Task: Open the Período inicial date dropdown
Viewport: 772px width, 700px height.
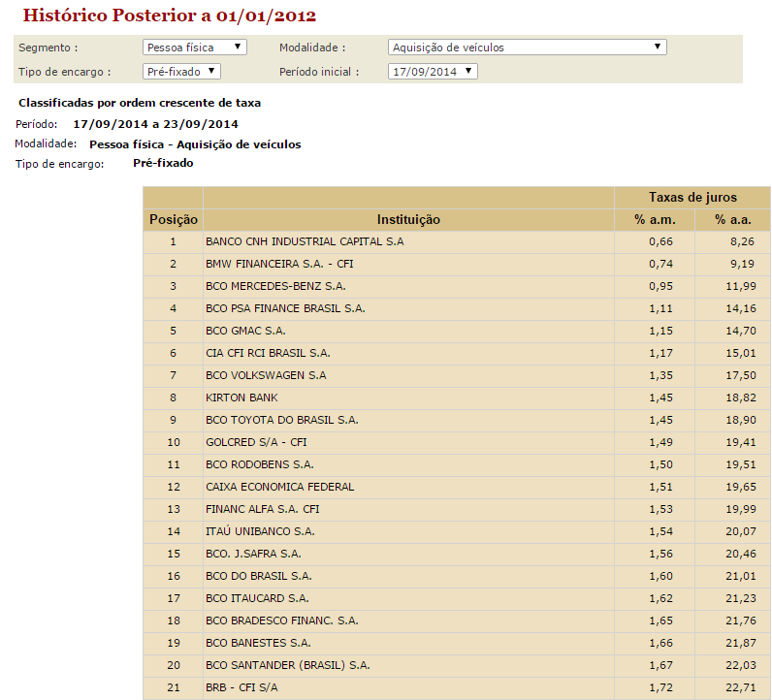Action: click(433, 71)
